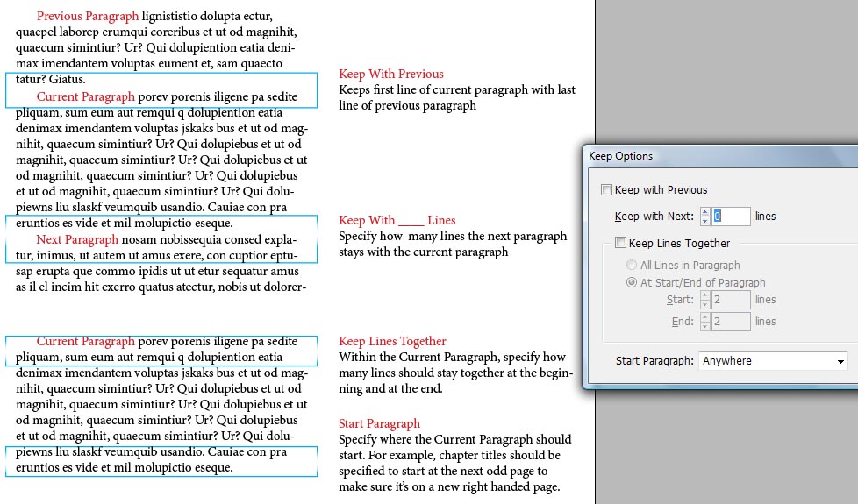Check the Keep Lines Together option
Viewport: 858px width, 504px height.
pos(621,244)
